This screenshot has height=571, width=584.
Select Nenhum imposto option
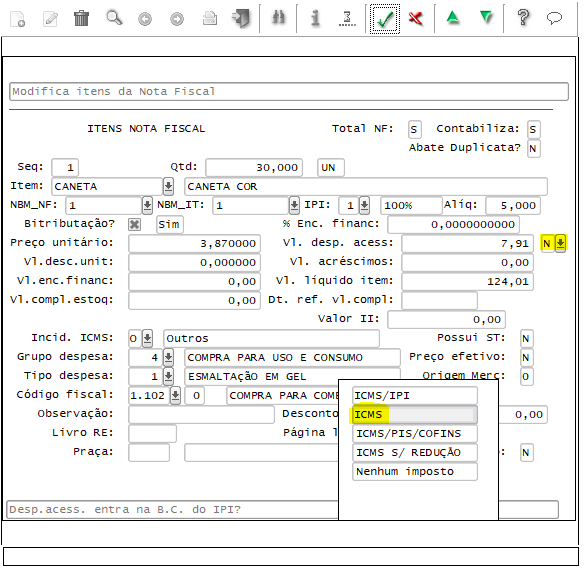415,472
